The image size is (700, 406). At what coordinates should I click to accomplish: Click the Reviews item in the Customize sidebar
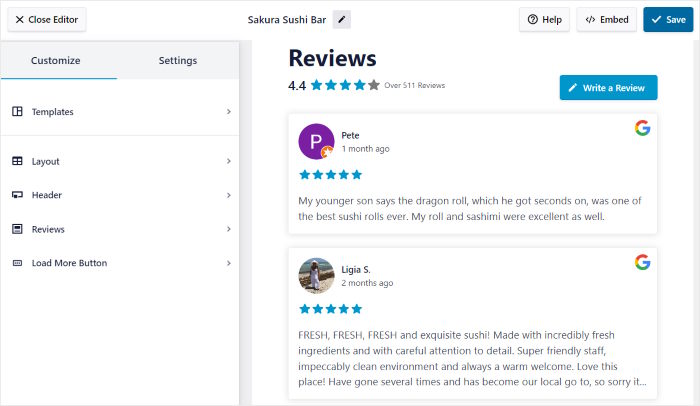coord(120,229)
